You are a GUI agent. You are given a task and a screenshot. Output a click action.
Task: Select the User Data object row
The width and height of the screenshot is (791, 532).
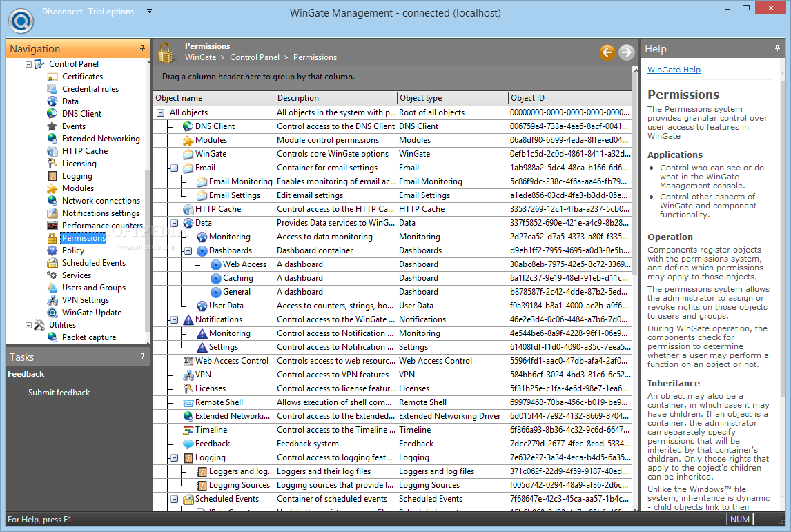pos(393,306)
